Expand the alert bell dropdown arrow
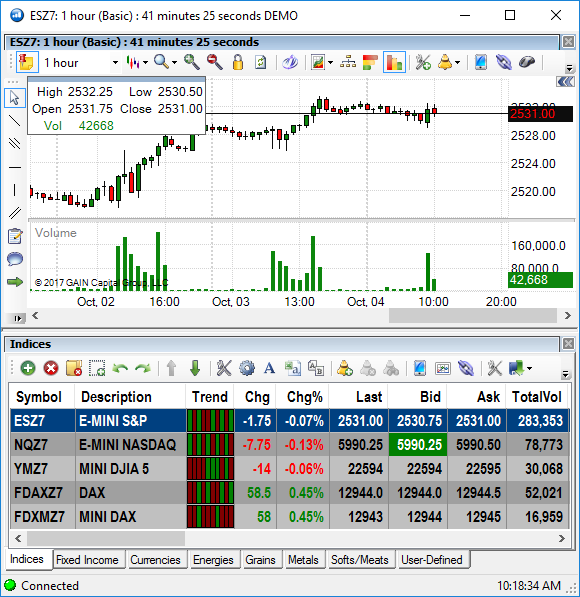The image size is (580, 597). point(457,62)
